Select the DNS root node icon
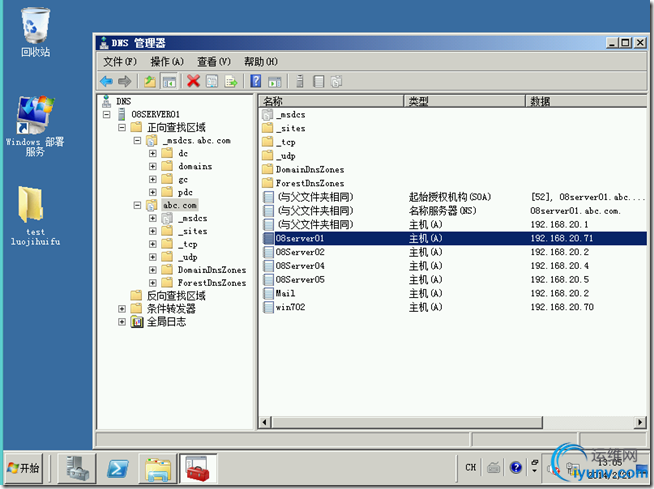This screenshot has height=489, width=654. click(107, 101)
